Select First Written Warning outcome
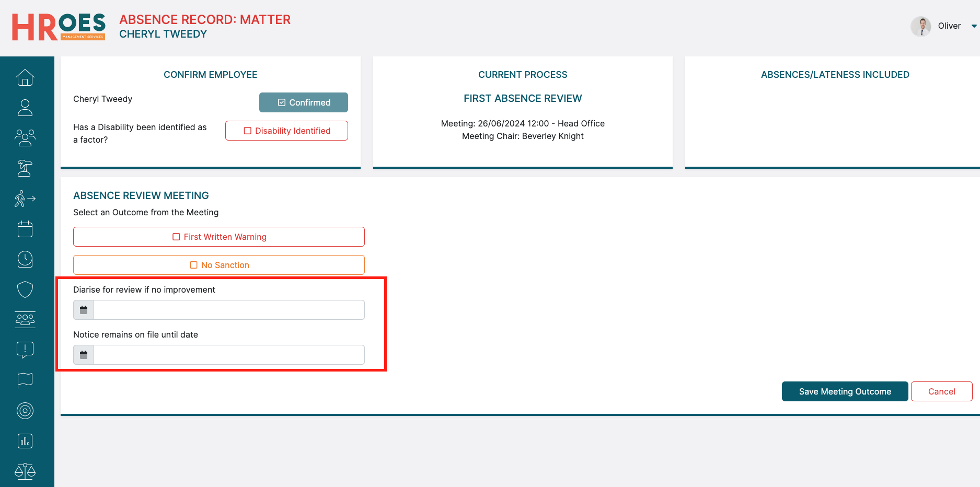 [219, 237]
